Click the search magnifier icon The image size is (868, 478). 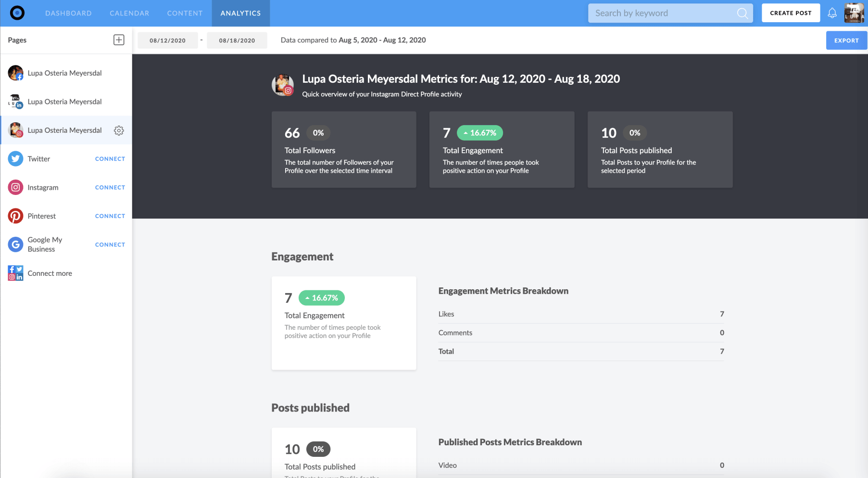pyautogui.click(x=742, y=13)
